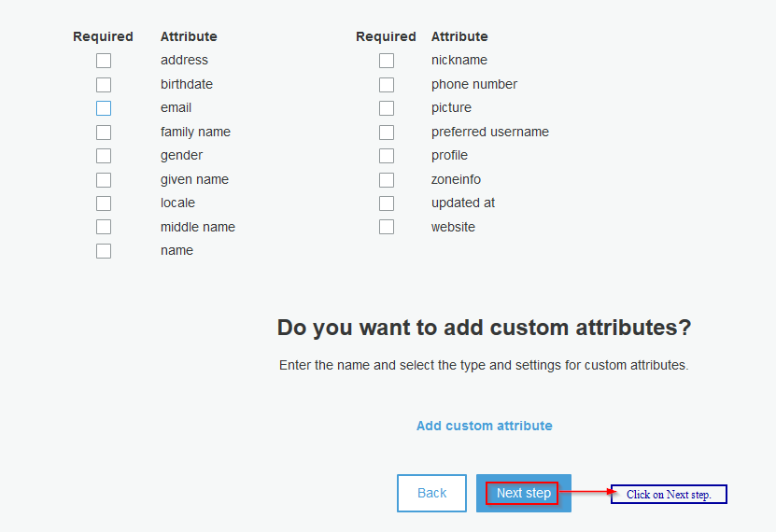This screenshot has height=532, width=776.
Task: Check the zoneinfo attribute checkbox
Action: point(387,180)
